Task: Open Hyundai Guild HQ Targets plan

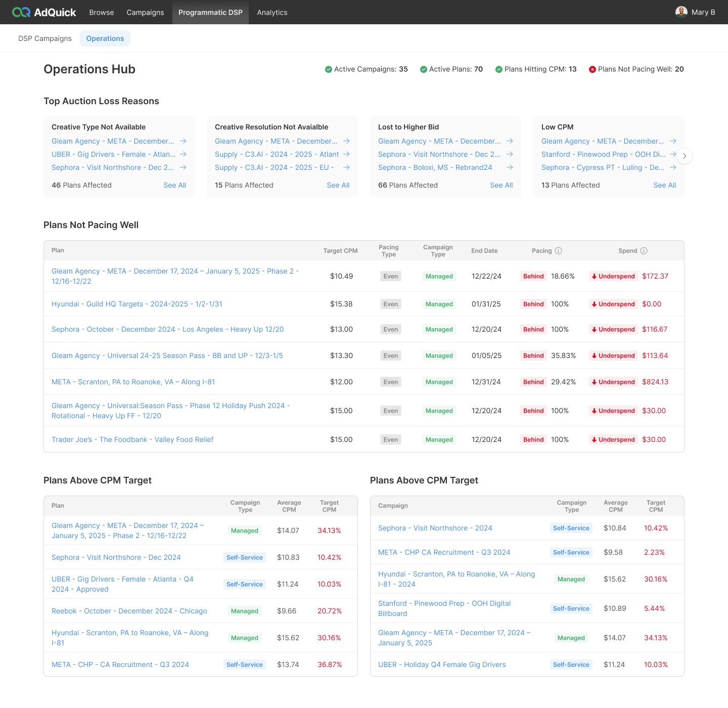Action: click(x=137, y=304)
